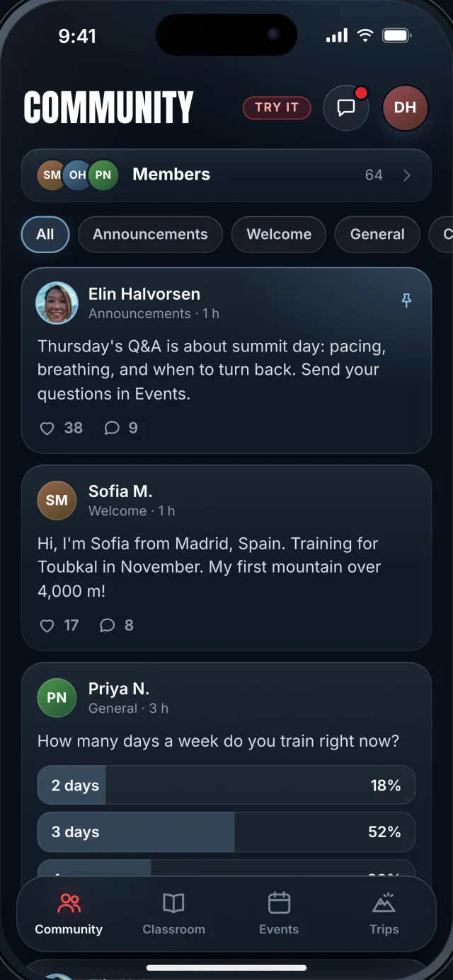This screenshot has width=453, height=980.
Task: Vote for the 3 days poll option
Action: tap(226, 832)
